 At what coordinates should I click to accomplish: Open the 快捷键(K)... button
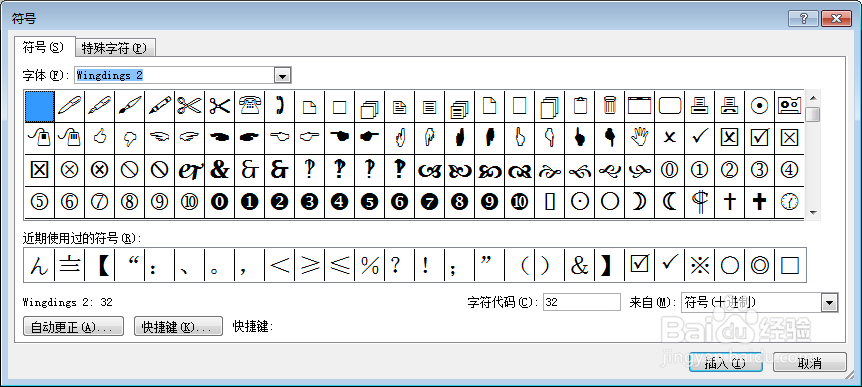click(x=178, y=327)
